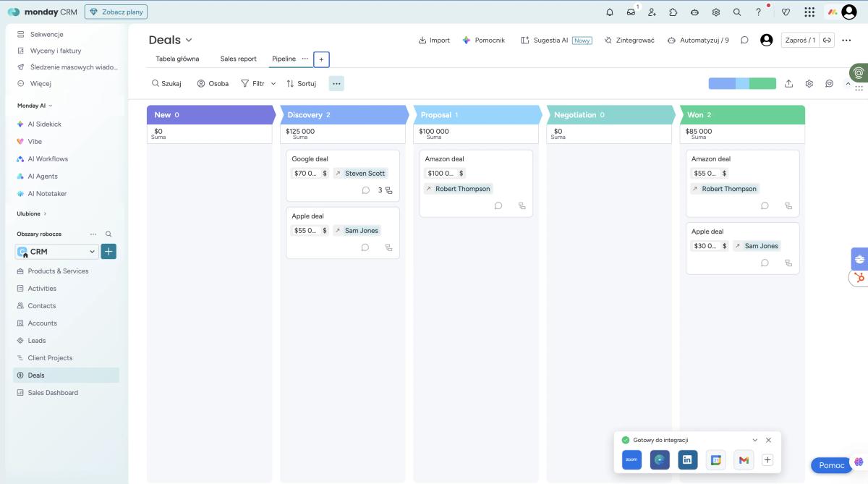This screenshot has height=484, width=868.
Task: Click the board owner person avatar
Action: click(767, 40)
